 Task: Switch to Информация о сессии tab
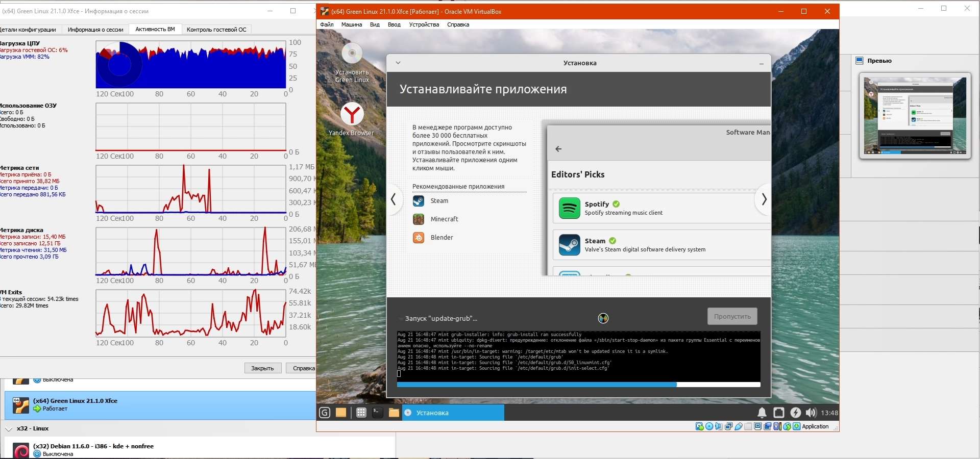(x=95, y=30)
